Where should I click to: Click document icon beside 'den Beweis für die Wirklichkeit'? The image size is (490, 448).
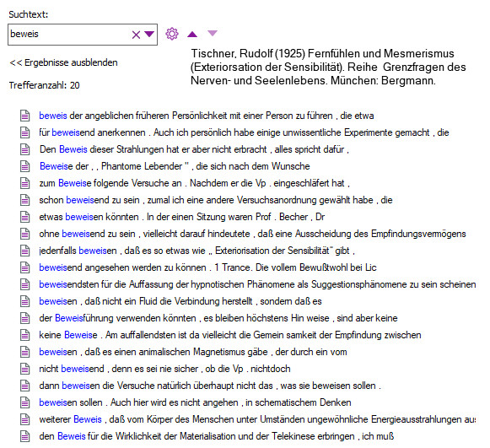click(25, 436)
